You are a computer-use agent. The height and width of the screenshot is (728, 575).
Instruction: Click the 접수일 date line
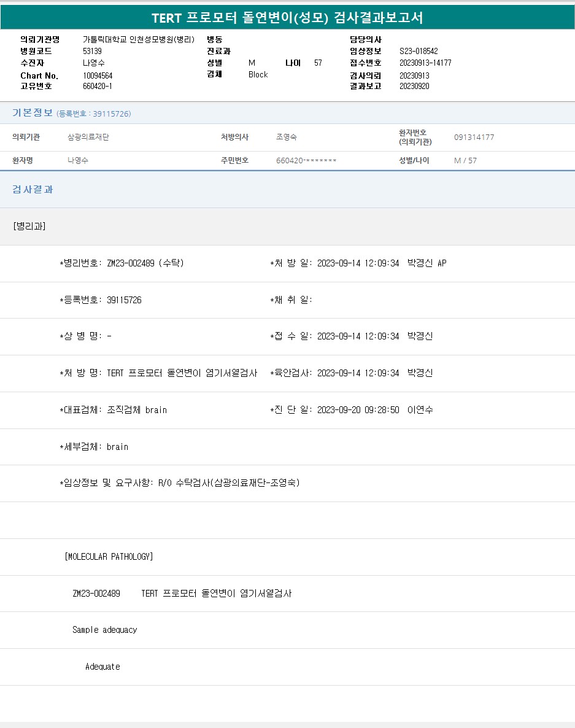tap(351, 336)
